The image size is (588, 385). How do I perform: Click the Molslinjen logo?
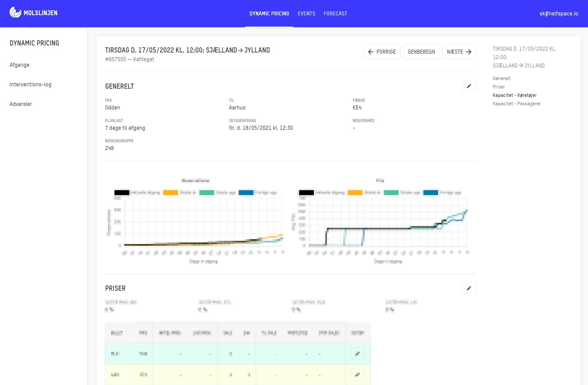pyautogui.click(x=33, y=13)
